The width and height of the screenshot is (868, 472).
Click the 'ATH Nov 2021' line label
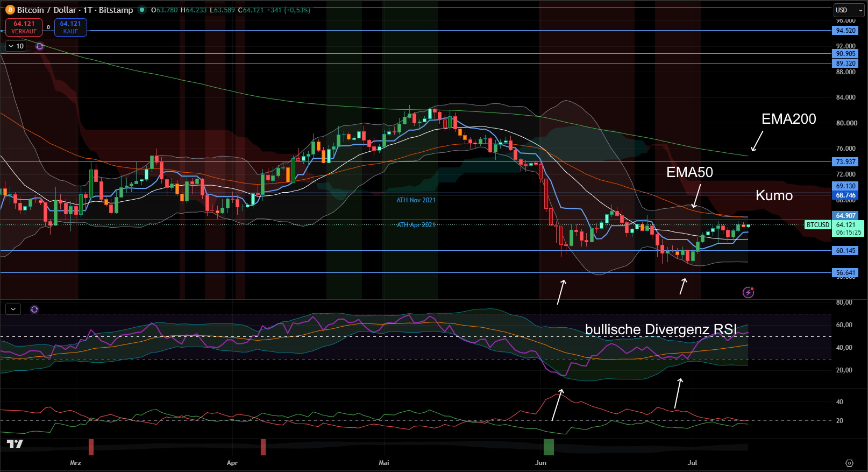click(416, 200)
